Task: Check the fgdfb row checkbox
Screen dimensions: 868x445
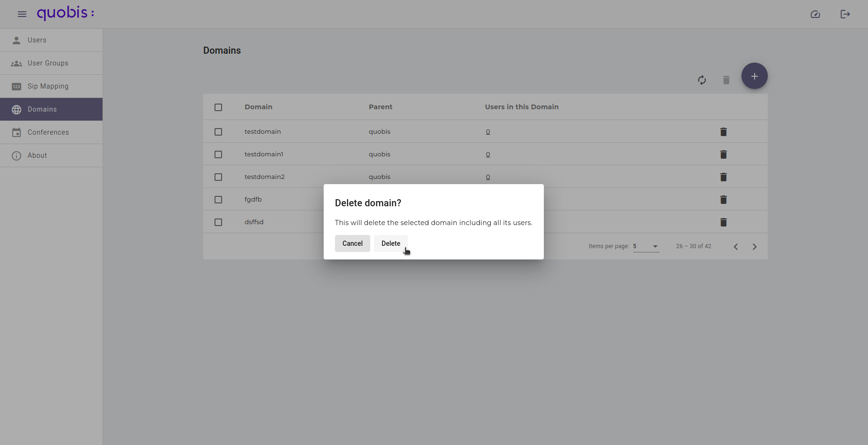Action: click(x=218, y=200)
